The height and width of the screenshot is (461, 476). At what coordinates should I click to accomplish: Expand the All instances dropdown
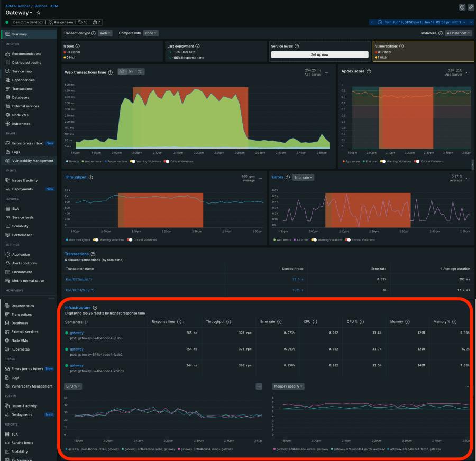tap(459, 33)
